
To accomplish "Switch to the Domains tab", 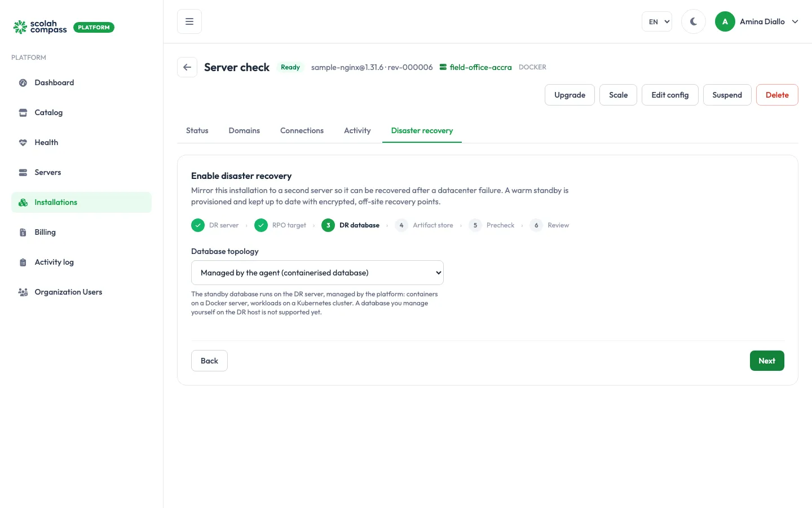I will [x=244, y=131].
